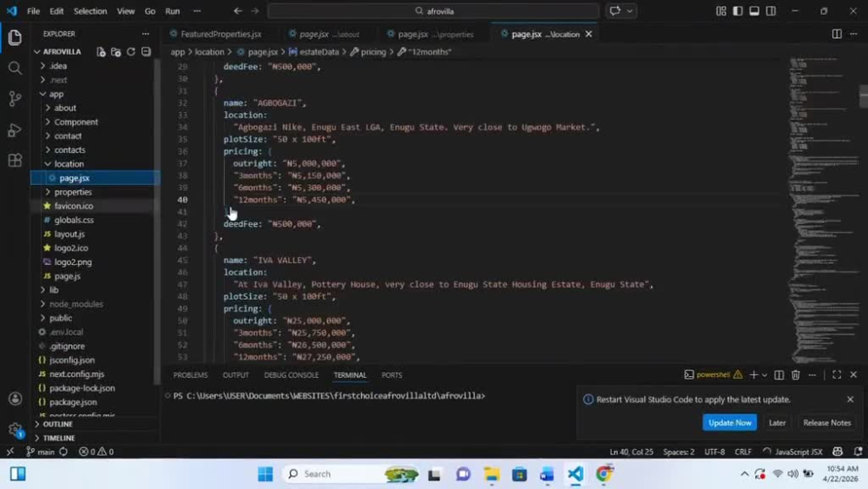The width and height of the screenshot is (868, 489).
Task: Open Windows Start menu
Action: click(265, 474)
